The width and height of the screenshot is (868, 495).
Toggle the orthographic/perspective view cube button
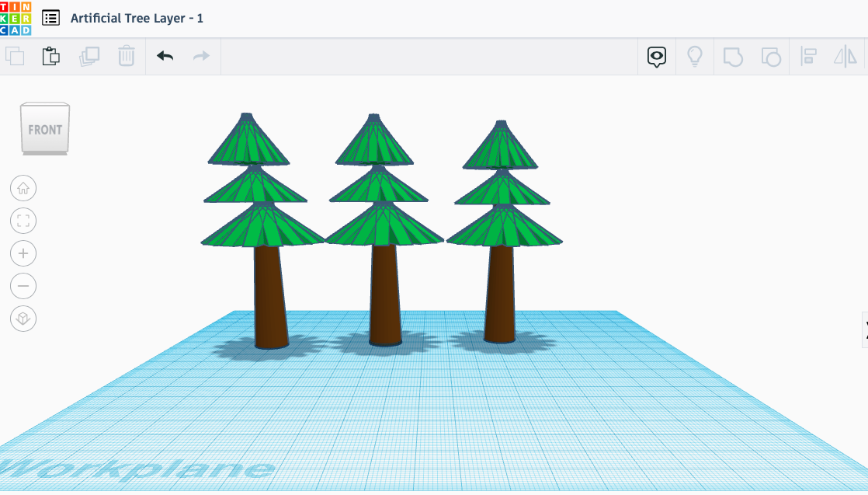click(23, 319)
